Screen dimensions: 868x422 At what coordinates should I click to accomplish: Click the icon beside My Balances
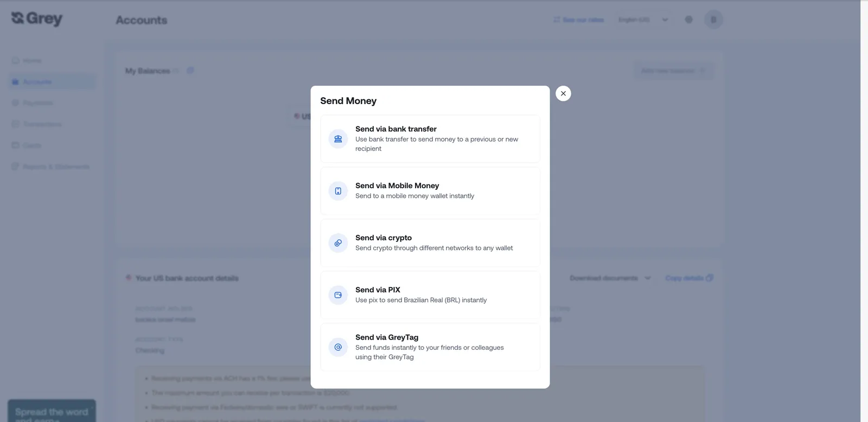coord(190,71)
